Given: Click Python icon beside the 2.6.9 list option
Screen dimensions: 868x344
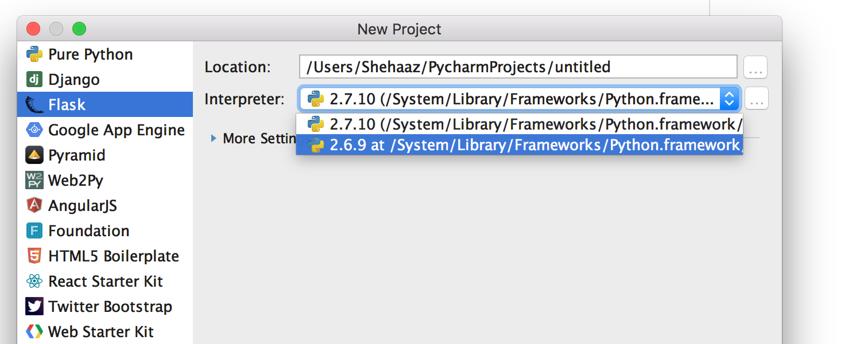Looking at the screenshot, I should click(316, 145).
